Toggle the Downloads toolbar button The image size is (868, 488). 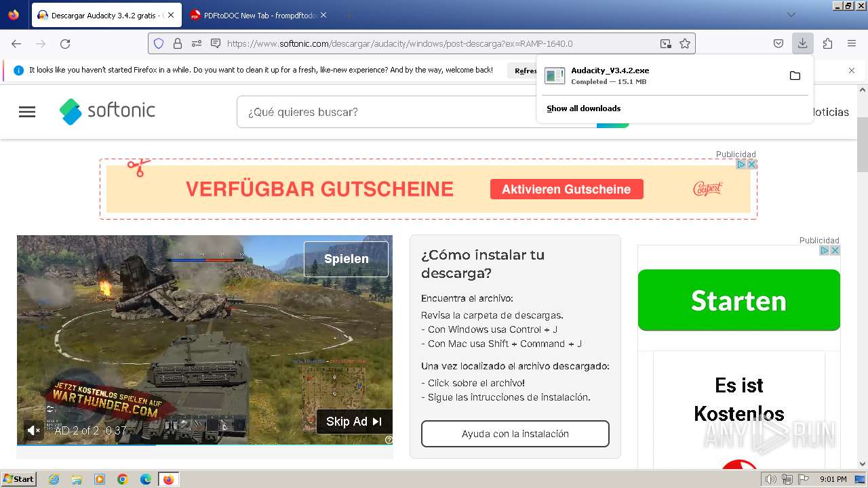[802, 43]
